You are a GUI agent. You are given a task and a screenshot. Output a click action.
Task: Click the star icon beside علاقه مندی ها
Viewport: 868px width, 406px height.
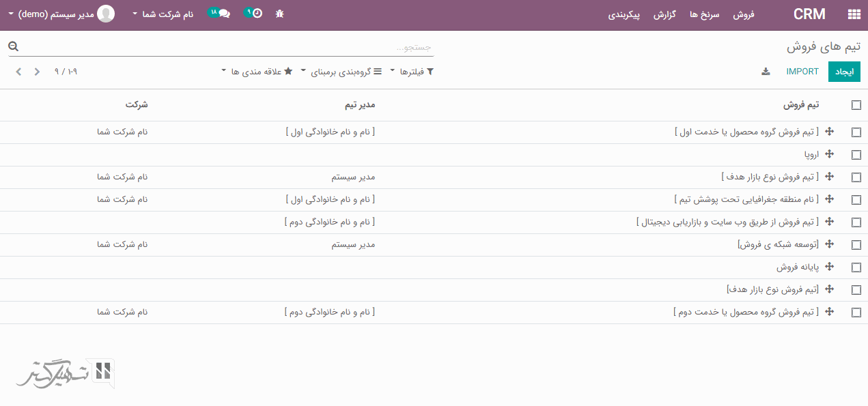click(x=289, y=70)
